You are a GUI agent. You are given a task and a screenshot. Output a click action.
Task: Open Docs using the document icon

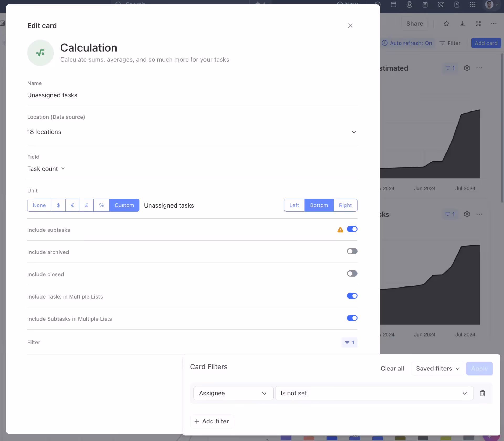[x=457, y=4]
